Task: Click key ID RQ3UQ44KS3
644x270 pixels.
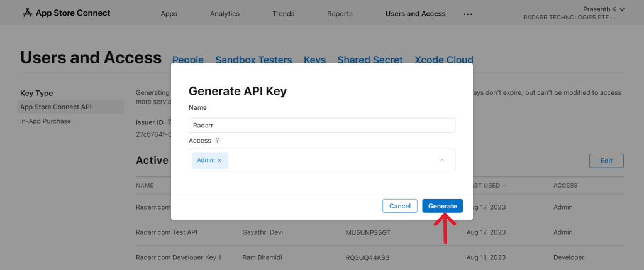Action: [x=367, y=257]
